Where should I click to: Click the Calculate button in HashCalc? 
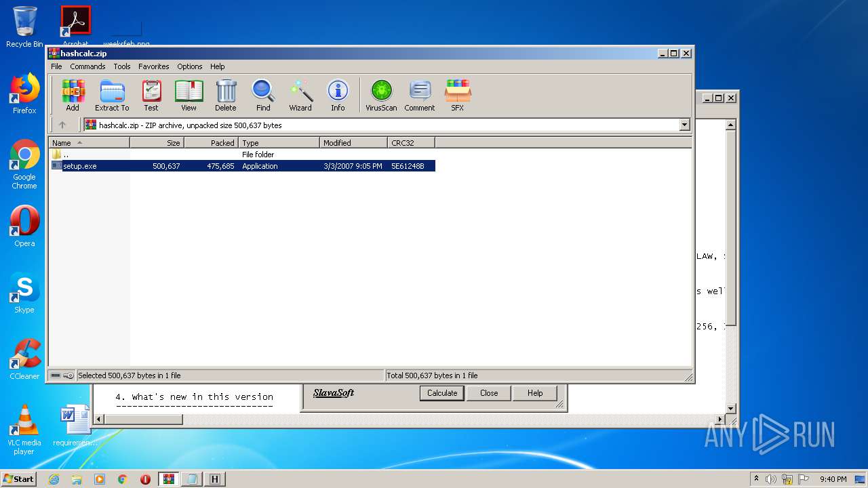pyautogui.click(x=442, y=393)
